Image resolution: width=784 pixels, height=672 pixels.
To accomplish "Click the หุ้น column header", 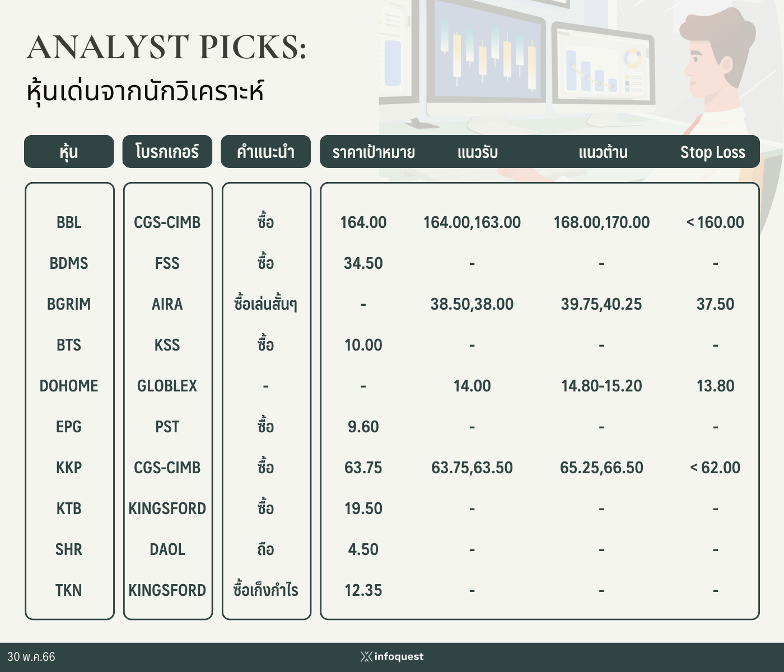I will pyautogui.click(x=69, y=151).
